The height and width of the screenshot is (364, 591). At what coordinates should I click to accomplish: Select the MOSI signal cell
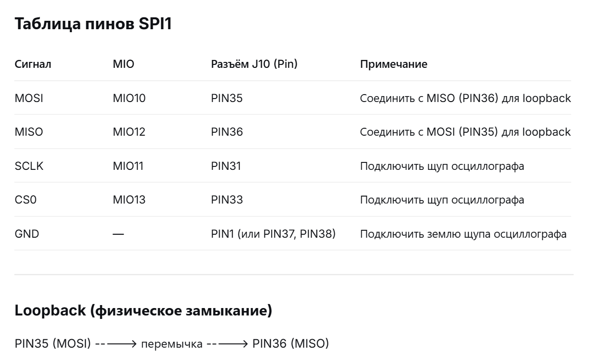pyautogui.click(x=29, y=98)
